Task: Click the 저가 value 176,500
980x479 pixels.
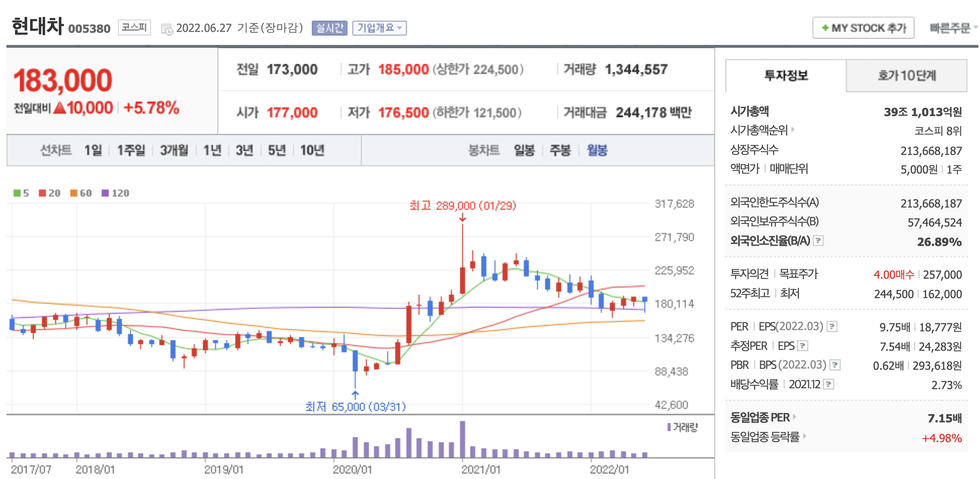Action: (403, 112)
